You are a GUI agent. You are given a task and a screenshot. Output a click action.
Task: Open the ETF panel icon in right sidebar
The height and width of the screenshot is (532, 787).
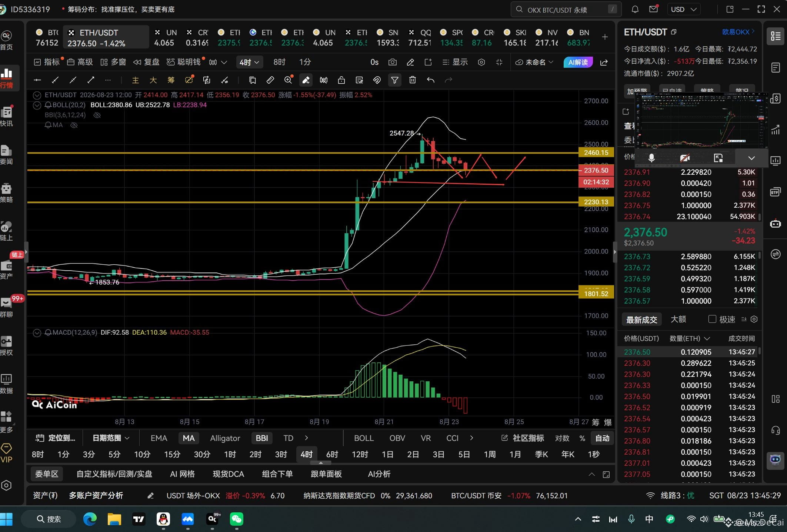[x=776, y=192]
